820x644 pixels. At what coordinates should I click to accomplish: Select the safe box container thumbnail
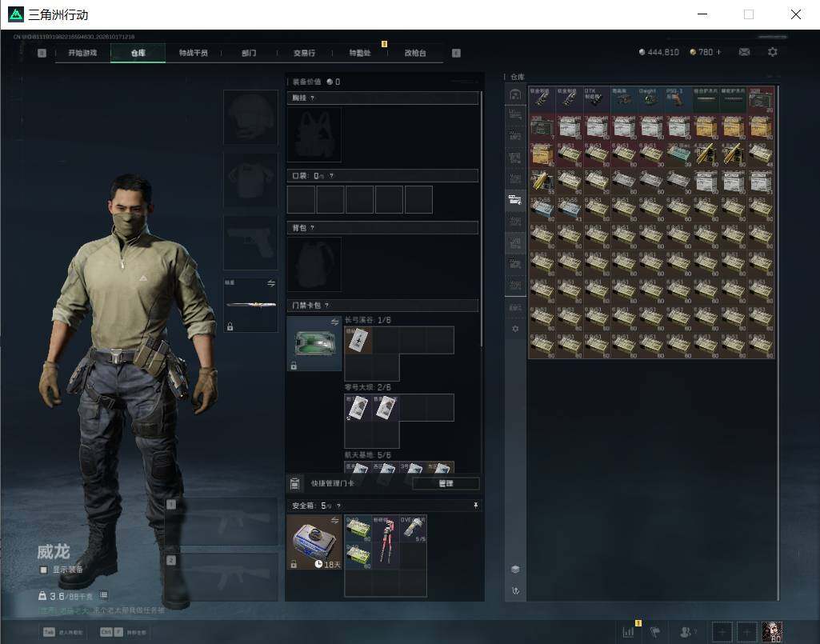[314, 542]
